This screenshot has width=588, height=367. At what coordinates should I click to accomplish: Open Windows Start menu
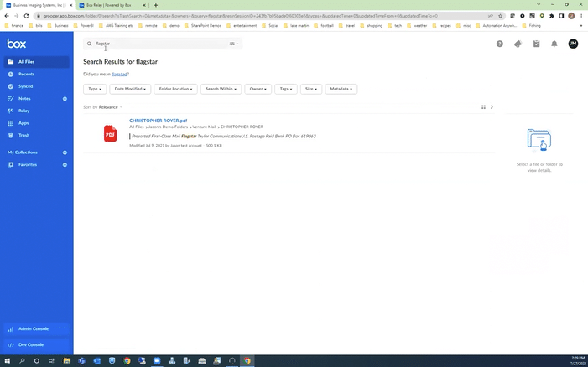point(7,361)
